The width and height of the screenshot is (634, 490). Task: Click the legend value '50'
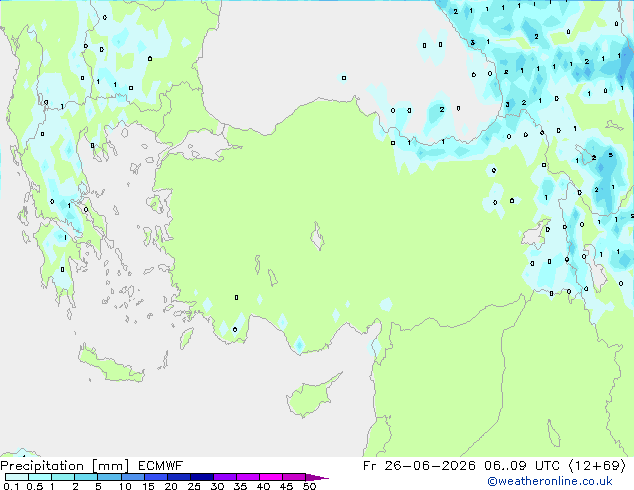pyautogui.click(x=309, y=486)
